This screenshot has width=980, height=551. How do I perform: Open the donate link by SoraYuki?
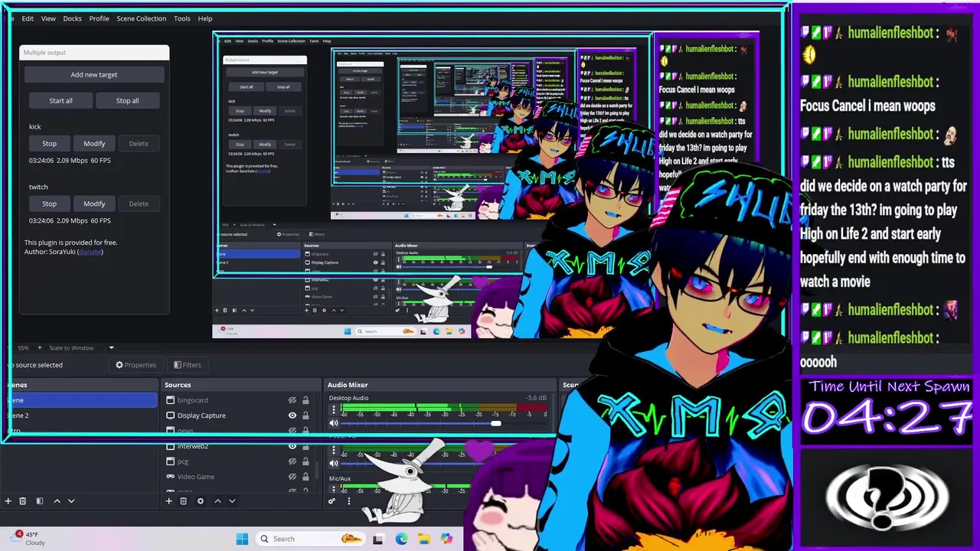[90, 252]
